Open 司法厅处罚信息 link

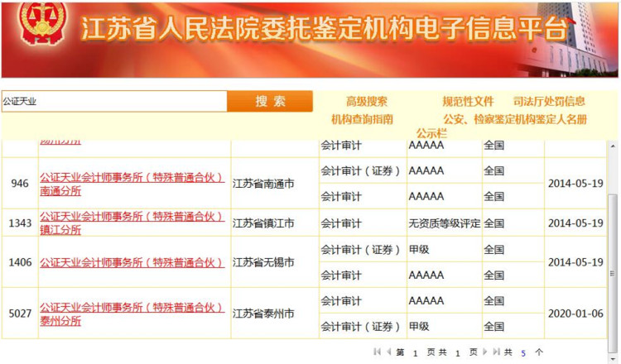(549, 102)
